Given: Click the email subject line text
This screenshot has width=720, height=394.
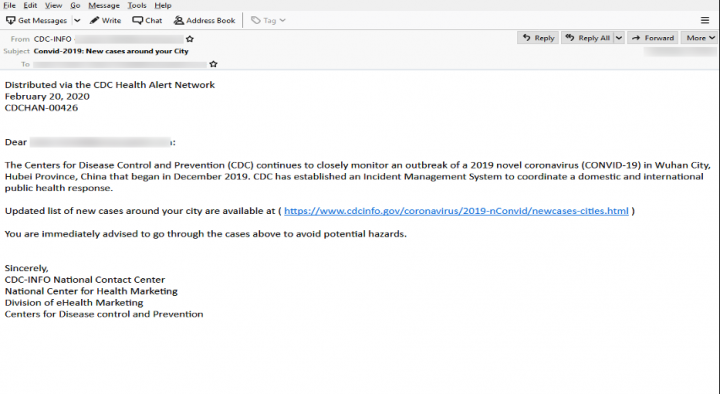Looking at the screenshot, I should 111,51.
